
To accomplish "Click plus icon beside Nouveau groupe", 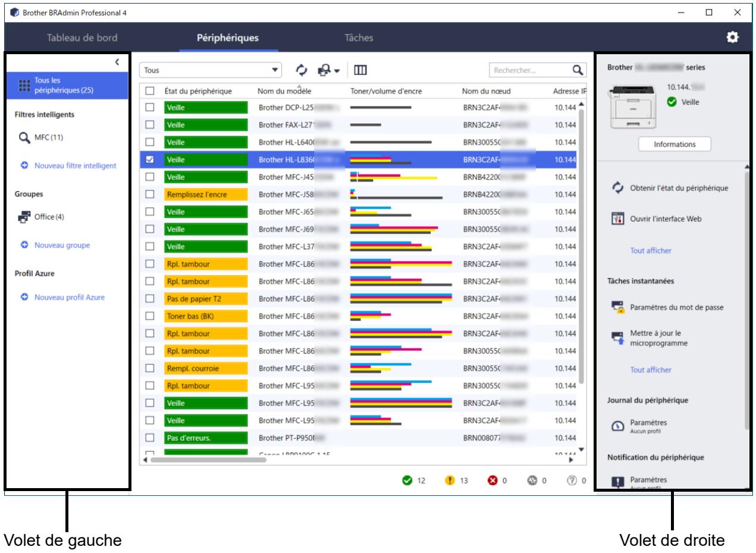I will click(x=25, y=245).
